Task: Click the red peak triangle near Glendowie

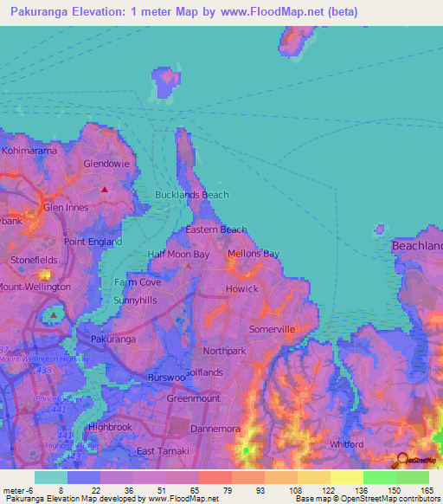Action: click(105, 190)
